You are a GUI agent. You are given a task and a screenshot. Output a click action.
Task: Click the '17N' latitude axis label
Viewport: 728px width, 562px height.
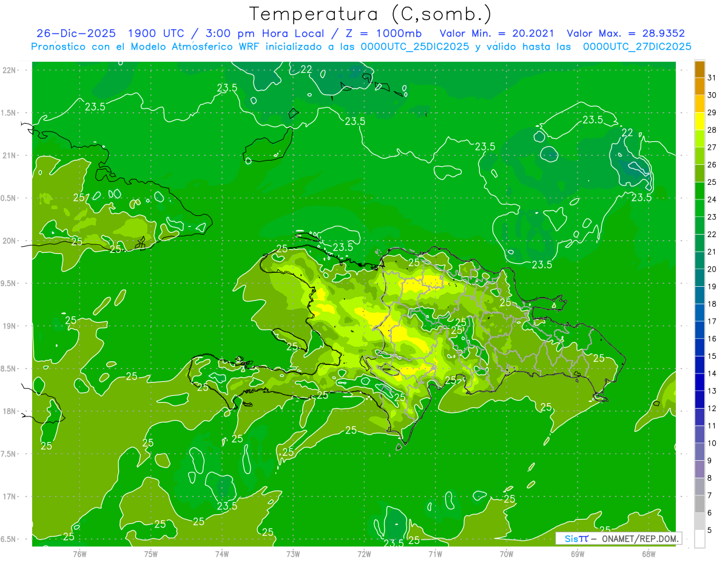click(x=9, y=497)
